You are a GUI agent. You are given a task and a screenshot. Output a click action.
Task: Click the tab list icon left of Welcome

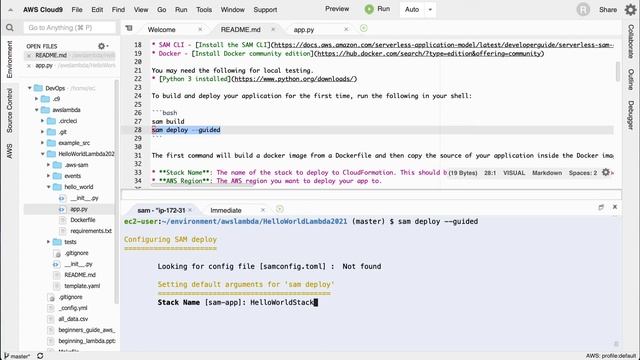tap(129, 28)
